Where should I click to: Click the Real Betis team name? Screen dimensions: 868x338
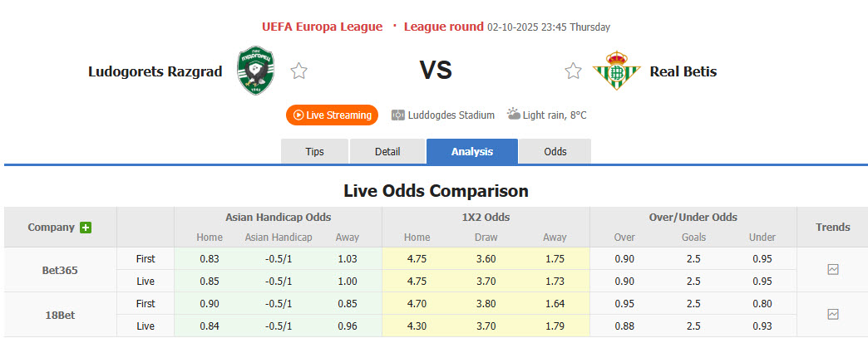tap(683, 71)
